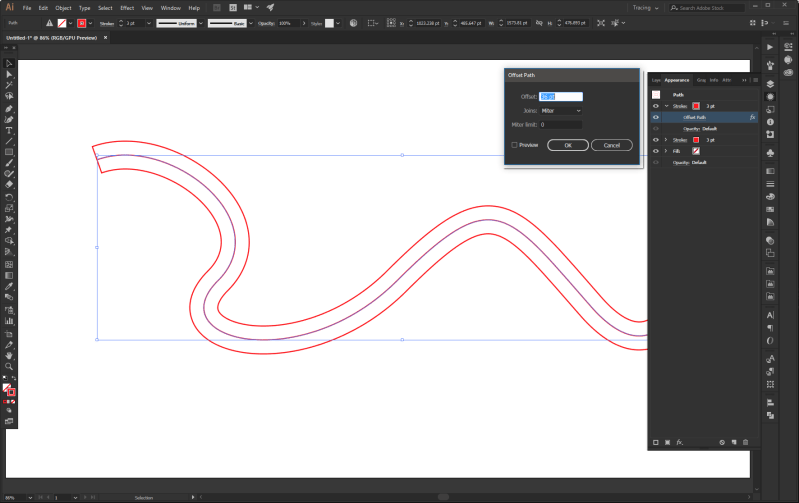
Task: Open the Tracing workspace dropdown
Action: pos(645,8)
